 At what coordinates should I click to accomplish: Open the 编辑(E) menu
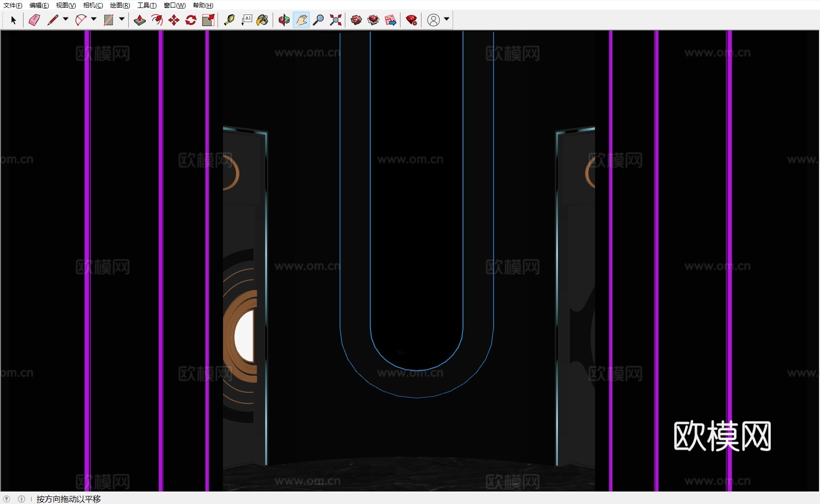coord(39,6)
